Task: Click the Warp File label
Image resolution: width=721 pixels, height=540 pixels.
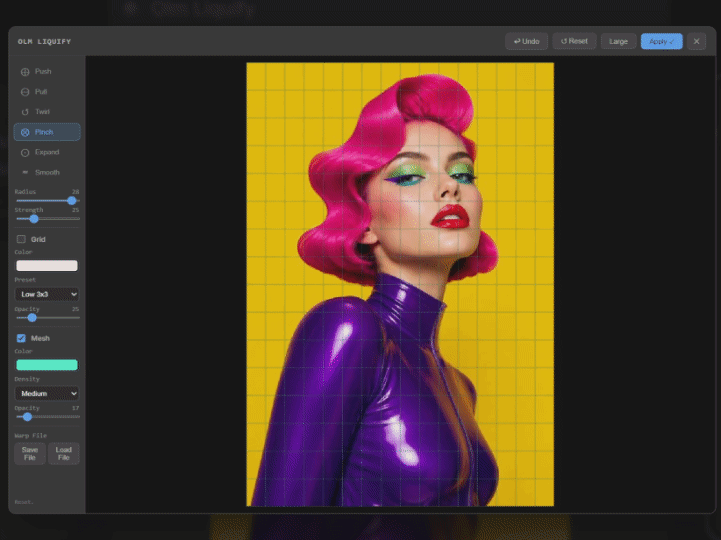Action: coord(30,436)
